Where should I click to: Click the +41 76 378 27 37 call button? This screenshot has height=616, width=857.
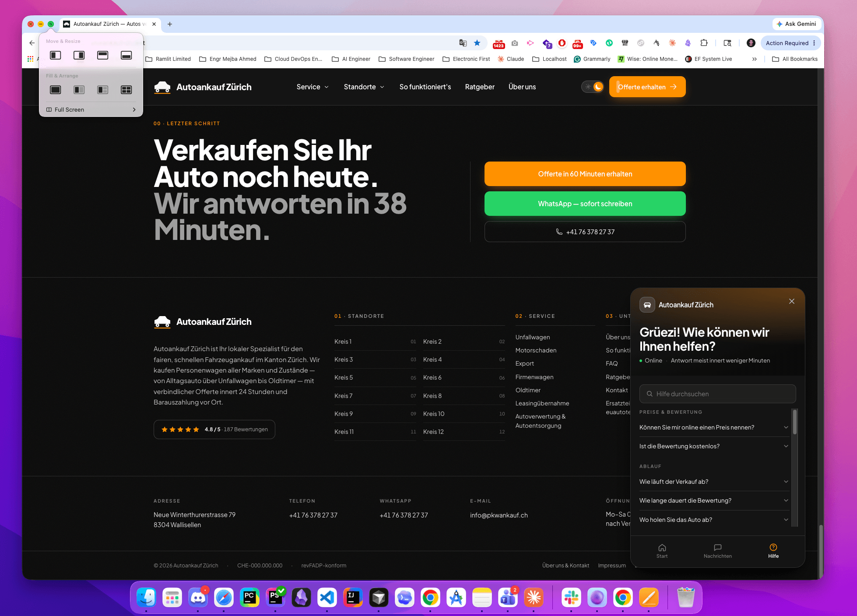(x=585, y=232)
